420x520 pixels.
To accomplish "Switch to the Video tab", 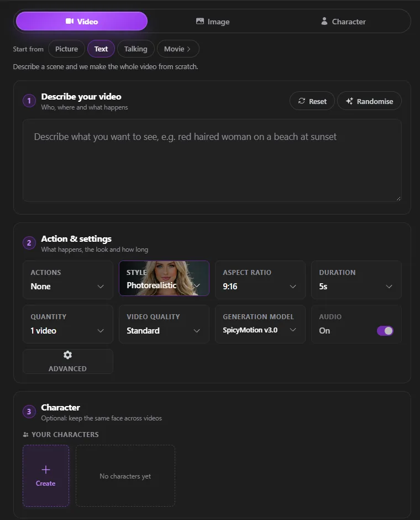I will (81, 21).
